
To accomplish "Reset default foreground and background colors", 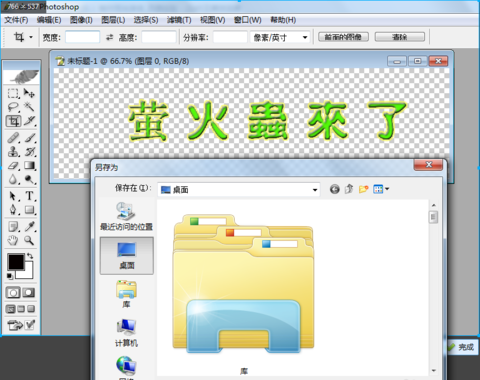I will (9, 276).
